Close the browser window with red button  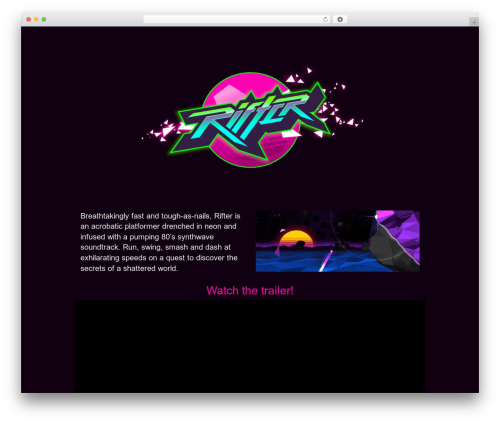click(29, 19)
